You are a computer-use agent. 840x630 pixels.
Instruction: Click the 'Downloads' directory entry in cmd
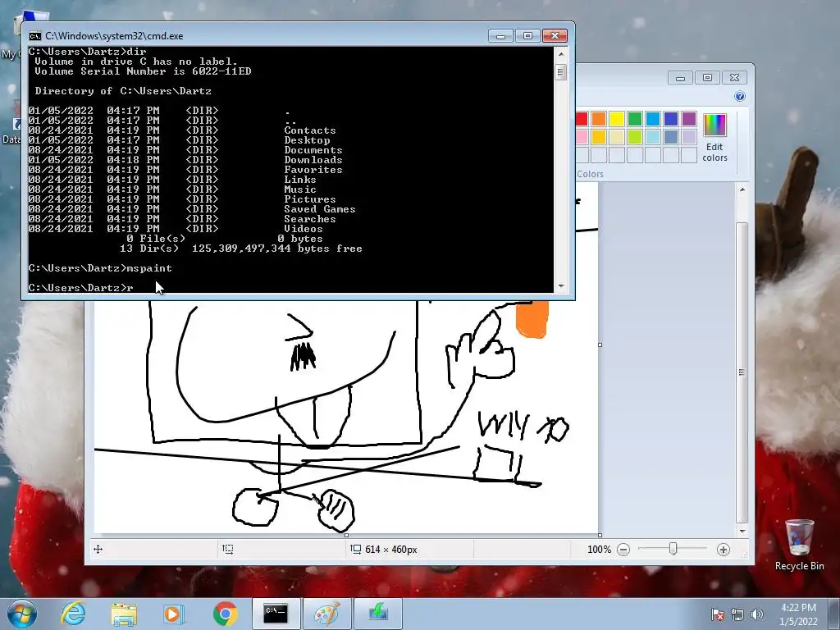pos(313,160)
